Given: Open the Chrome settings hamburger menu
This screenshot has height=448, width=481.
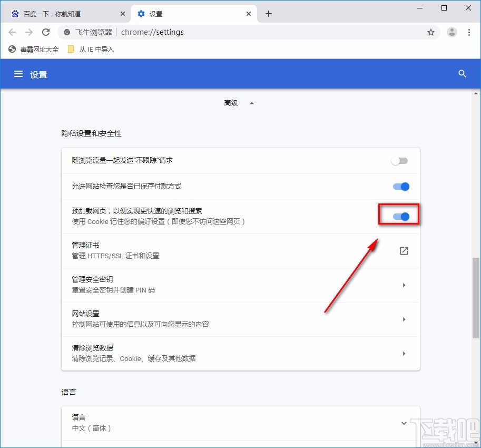Looking at the screenshot, I should pyautogui.click(x=19, y=74).
